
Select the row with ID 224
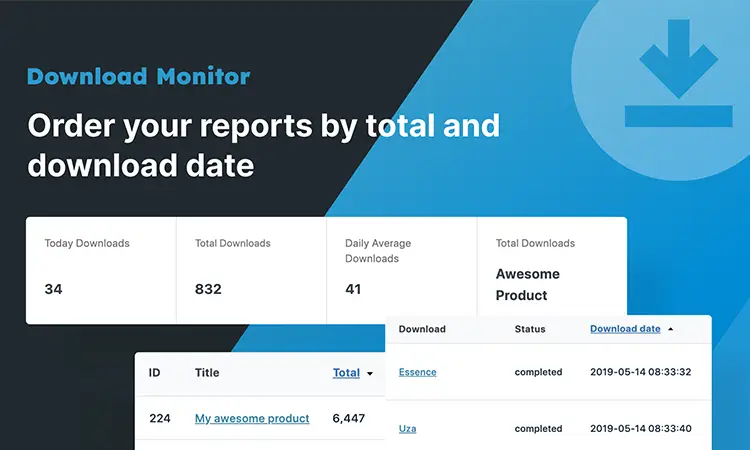coord(159,418)
